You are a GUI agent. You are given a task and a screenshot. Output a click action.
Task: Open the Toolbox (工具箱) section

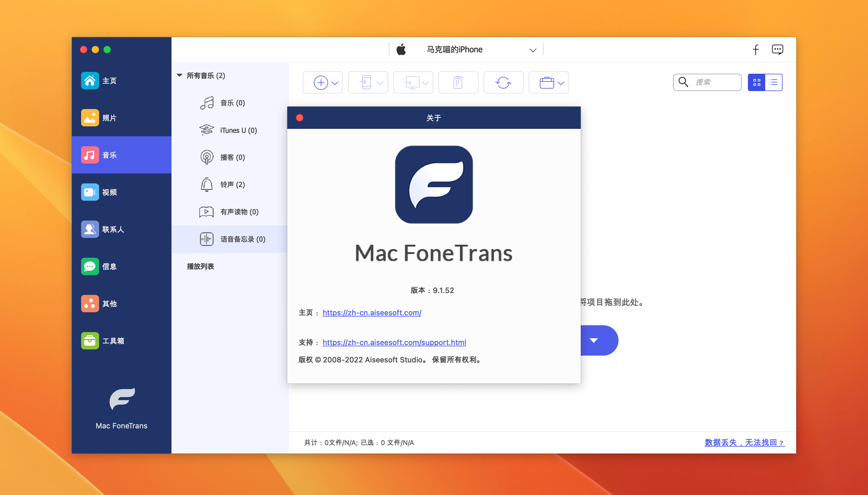[121, 340]
